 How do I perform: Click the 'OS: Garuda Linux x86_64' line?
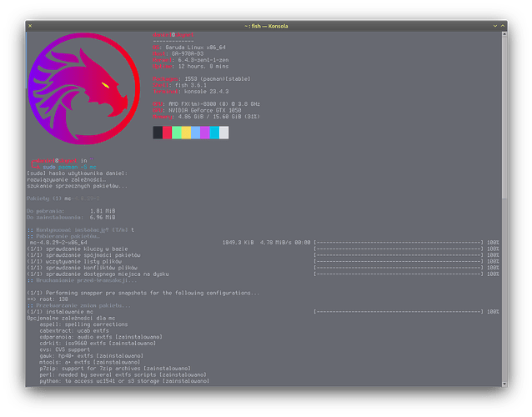(x=189, y=48)
